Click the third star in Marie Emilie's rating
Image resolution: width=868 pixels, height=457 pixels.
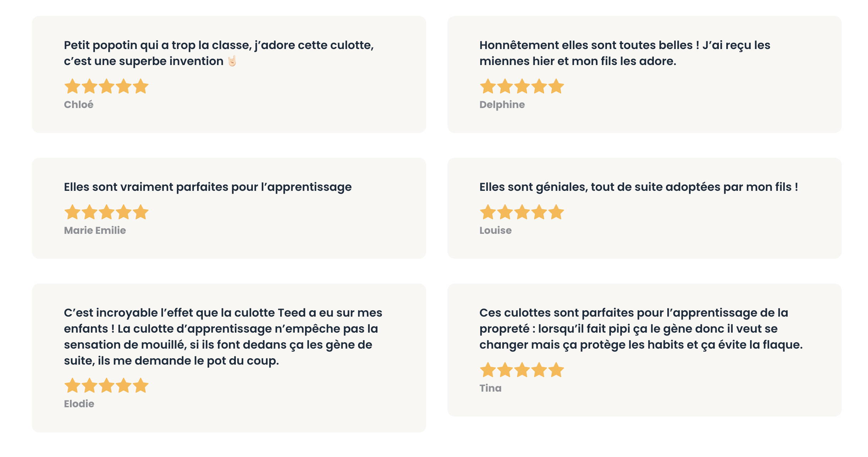point(107,212)
